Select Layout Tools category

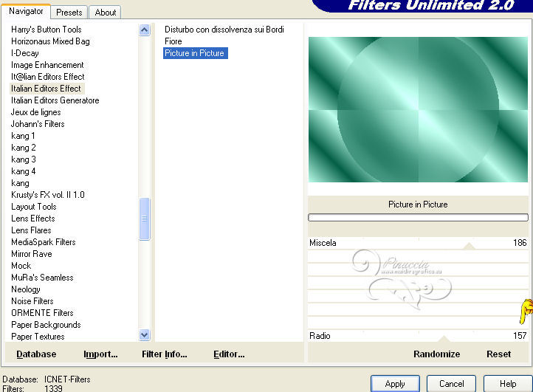(x=34, y=207)
